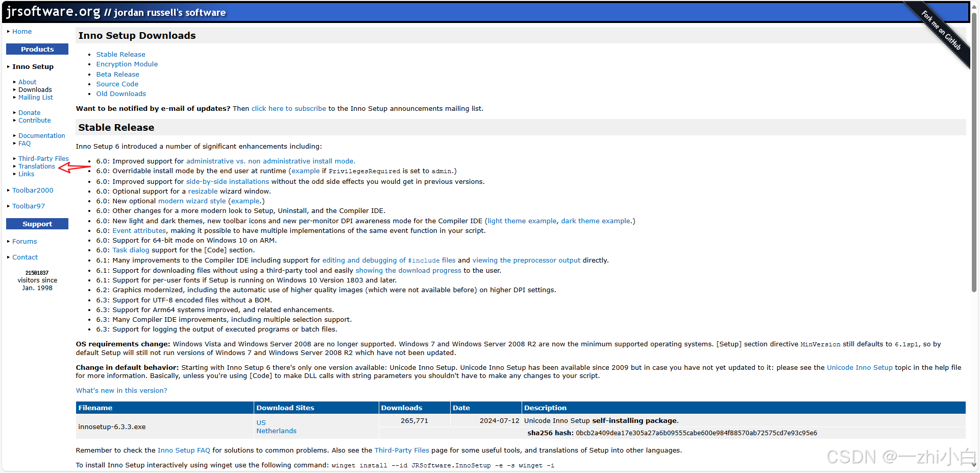Open Documentation from the sidebar
This screenshot has width=980, height=473.
pos(42,135)
